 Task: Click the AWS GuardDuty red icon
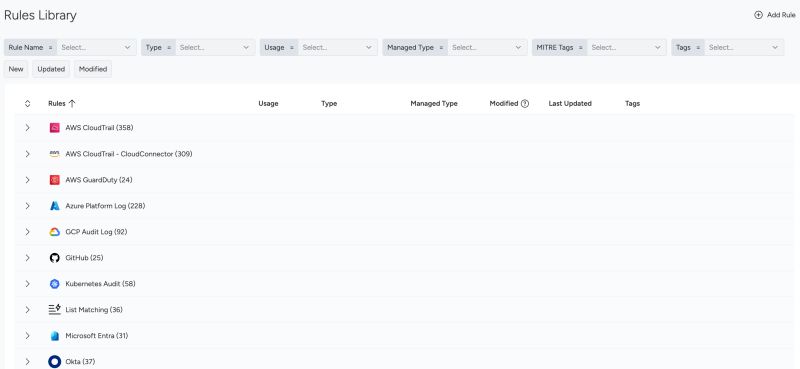coord(55,180)
